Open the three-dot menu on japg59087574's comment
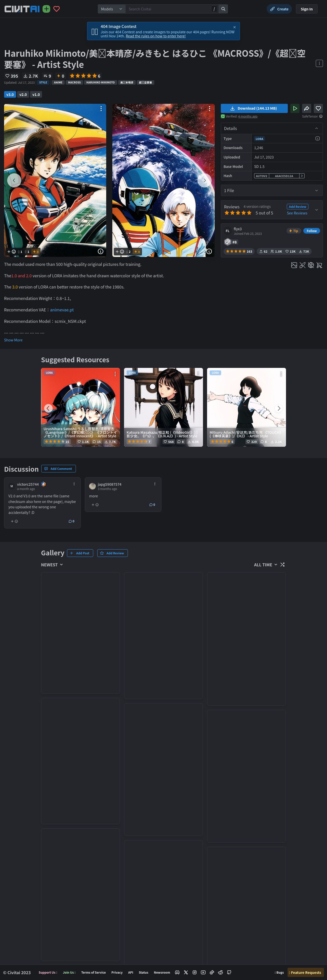 tap(155, 484)
